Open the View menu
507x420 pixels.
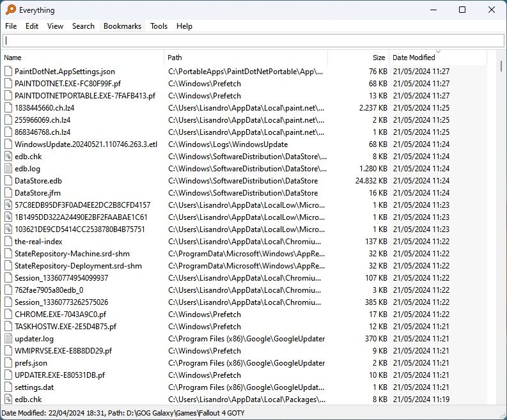pos(55,26)
